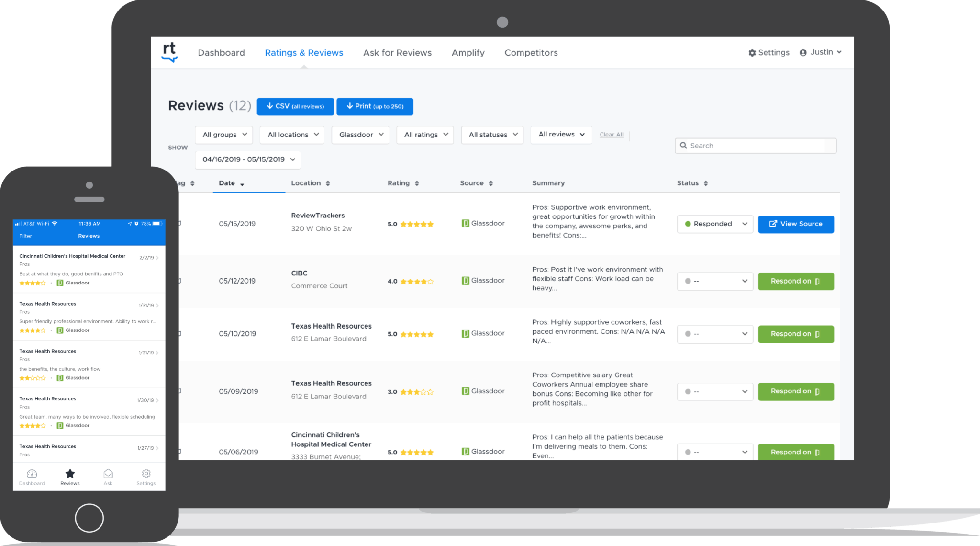Click Respond on button for 05/10/2019 review

point(796,334)
